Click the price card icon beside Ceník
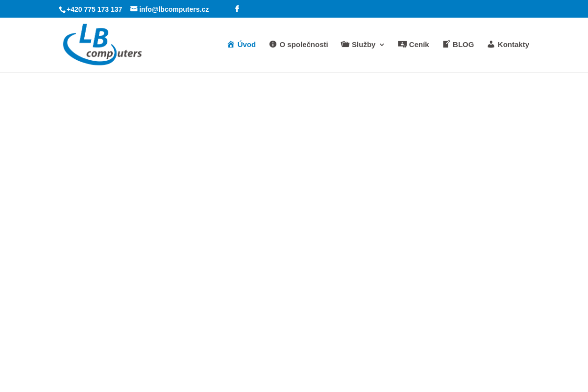Viewport: 588px width, 392px height. (402, 44)
